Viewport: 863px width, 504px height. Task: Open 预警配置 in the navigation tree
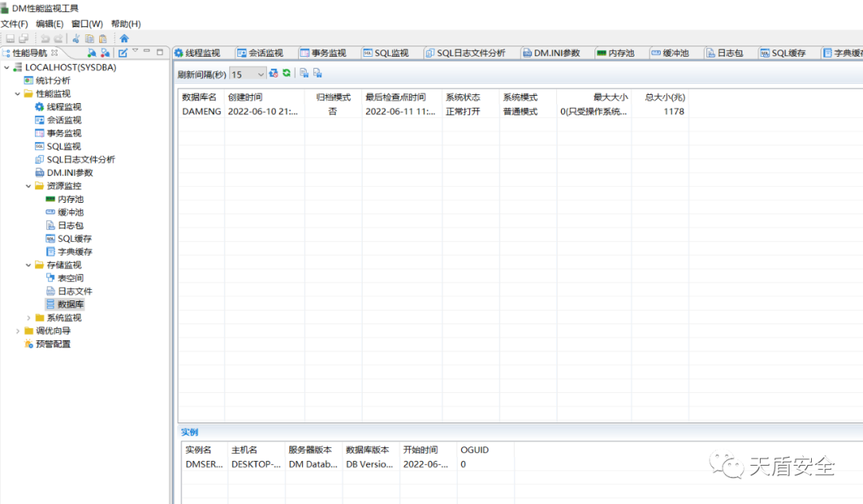pyautogui.click(x=53, y=344)
